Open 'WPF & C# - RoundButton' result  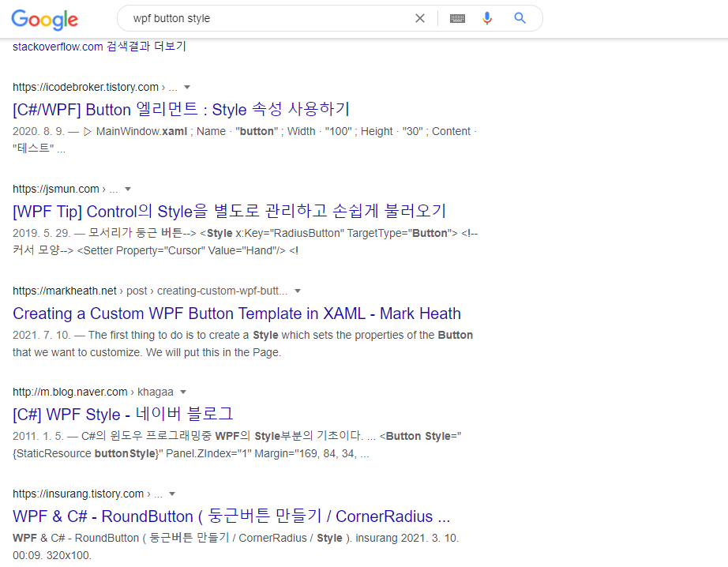click(x=231, y=516)
